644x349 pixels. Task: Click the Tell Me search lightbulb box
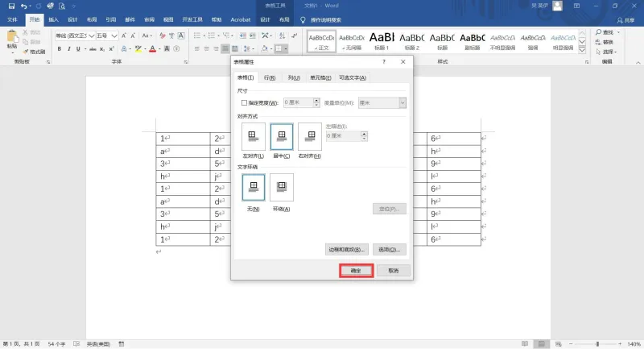(x=320, y=19)
